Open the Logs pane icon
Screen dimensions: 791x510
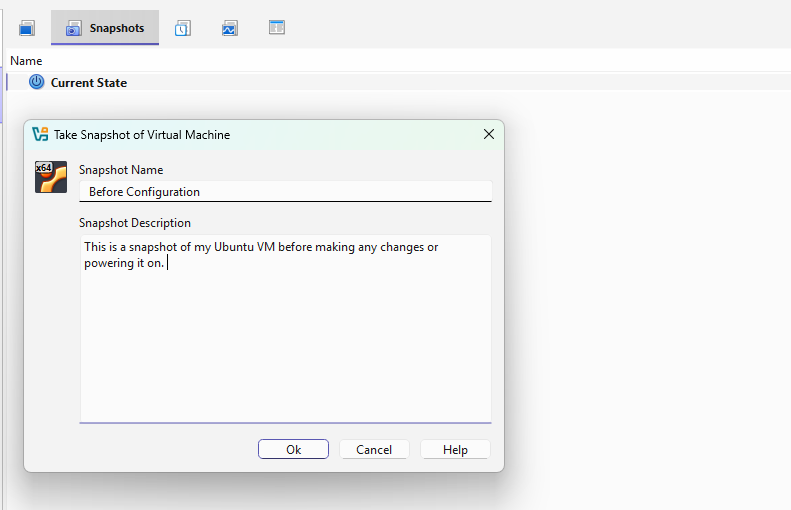tap(182, 28)
